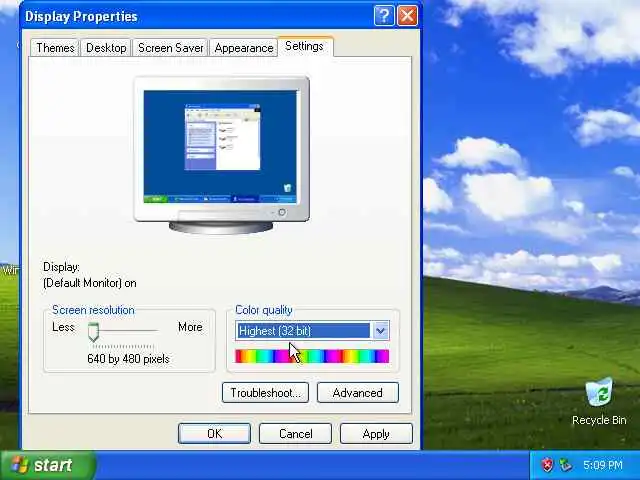Click the Cancel button
The height and width of the screenshot is (480, 640).
pos(295,433)
